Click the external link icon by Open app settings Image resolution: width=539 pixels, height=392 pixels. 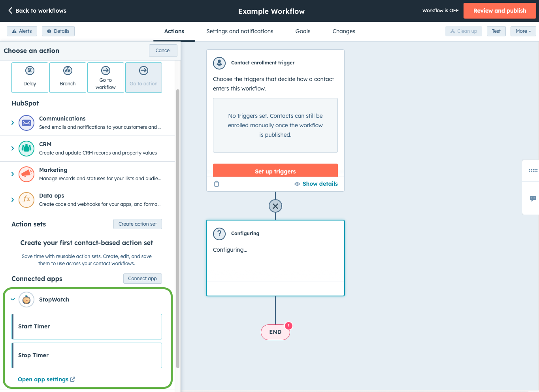[x=73, y=379]
